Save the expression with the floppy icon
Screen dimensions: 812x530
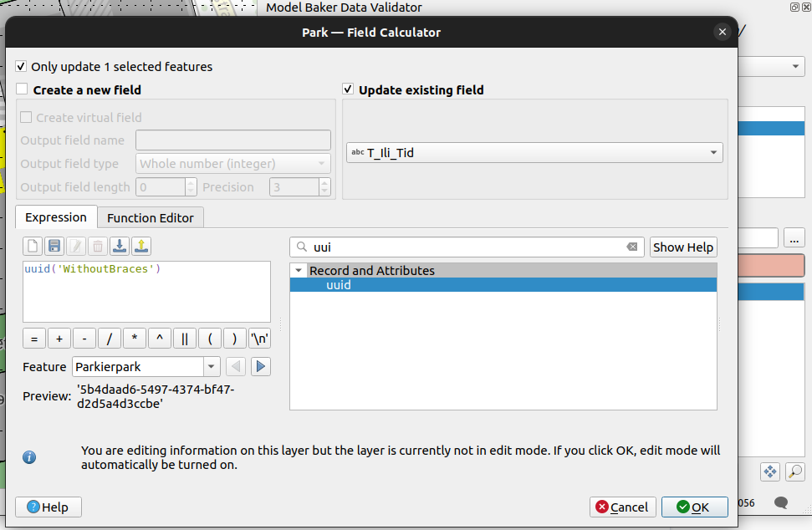[54, 246]
